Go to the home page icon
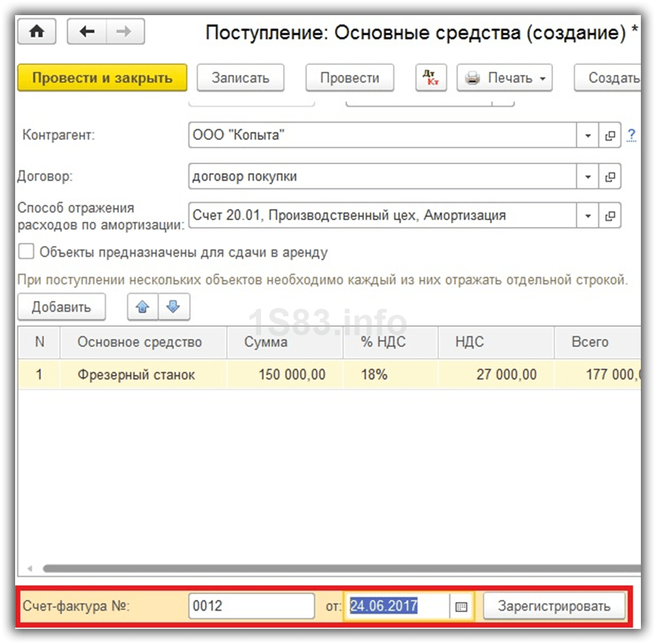The height and width of the screenshot is (644, 656). (x=37, y=31)
